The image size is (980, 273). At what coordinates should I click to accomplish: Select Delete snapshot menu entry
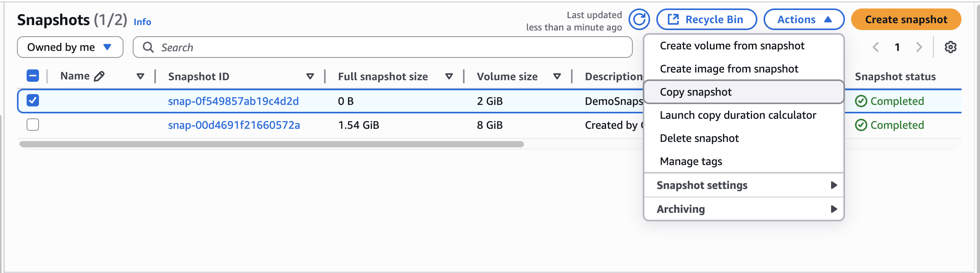[699, 138]
